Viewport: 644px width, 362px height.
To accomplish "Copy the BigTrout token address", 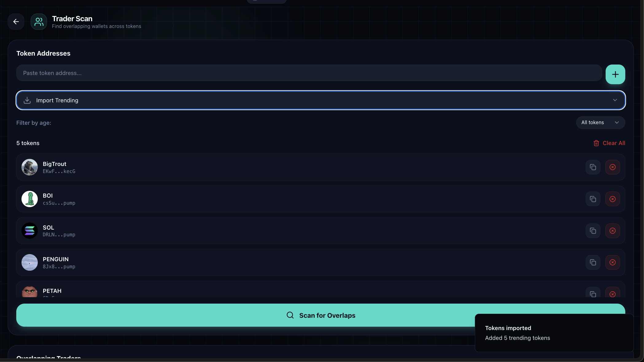I will tap(593, 167).
